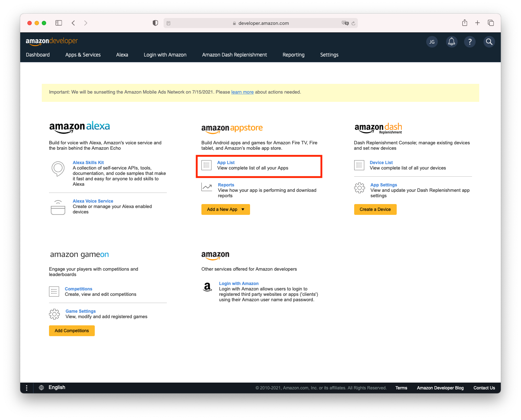Open the Alexa Skills Kit link
The height and width of the screenshot is (420, 521).
coord(88,163)
